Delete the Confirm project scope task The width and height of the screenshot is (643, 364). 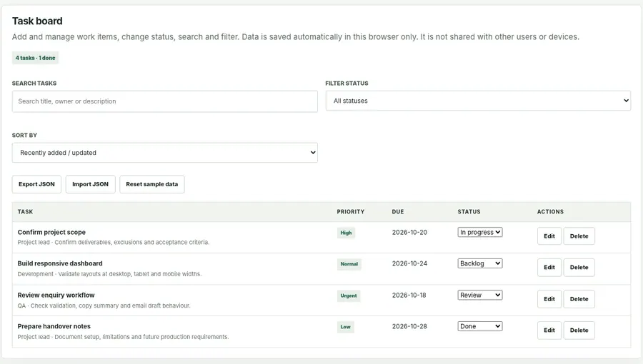(x=579, y=236)
